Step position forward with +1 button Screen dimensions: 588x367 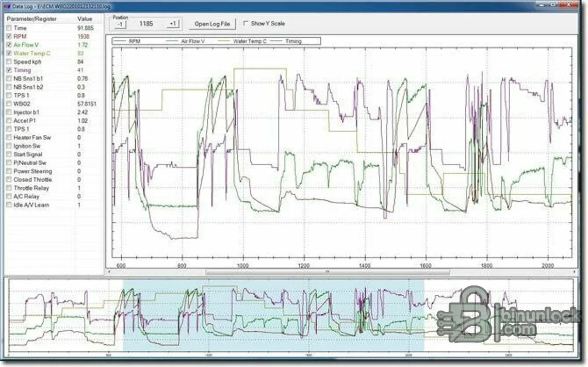point(172,24)
